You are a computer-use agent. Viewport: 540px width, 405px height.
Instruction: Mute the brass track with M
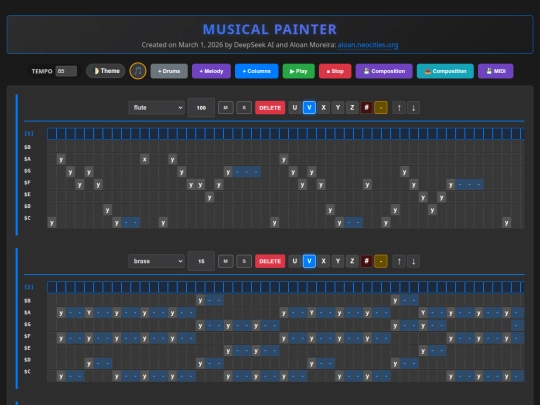pos(226,261)
